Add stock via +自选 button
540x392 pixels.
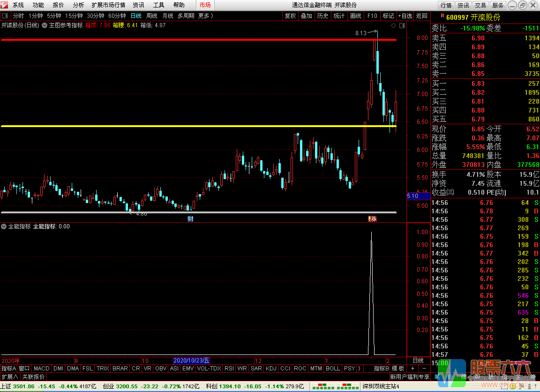[405, 16]
